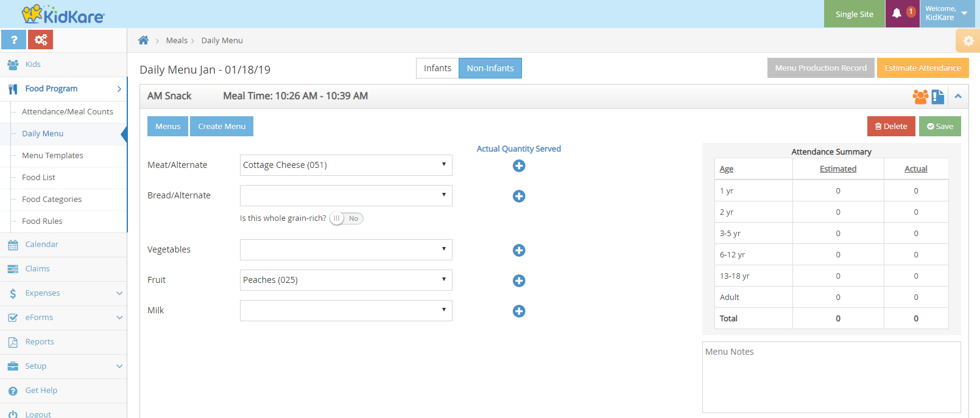
Task: Add quantity served for Fruit
Action: (x=519, y=280)
